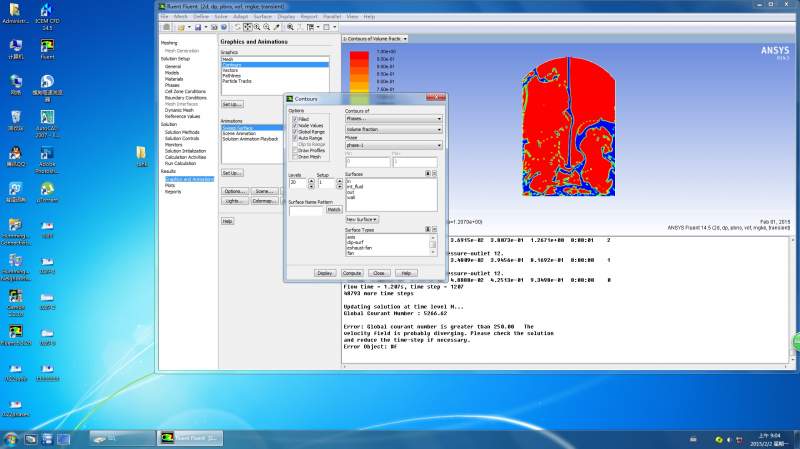Open the Solve menu
This screenshot has width=800, height=449.
pyautogui.click(x=221, y=16)
